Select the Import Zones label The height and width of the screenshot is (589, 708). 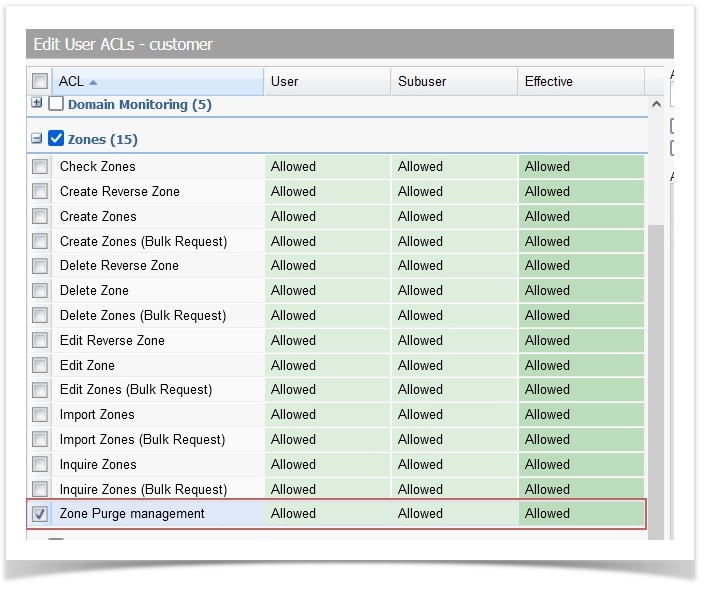coord(97,414)
